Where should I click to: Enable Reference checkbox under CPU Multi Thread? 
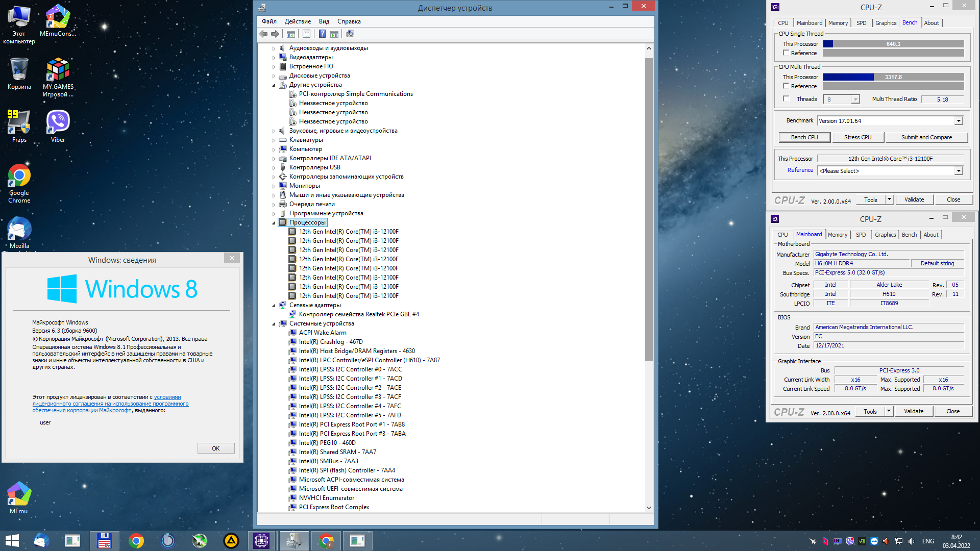tap(786, 86)
